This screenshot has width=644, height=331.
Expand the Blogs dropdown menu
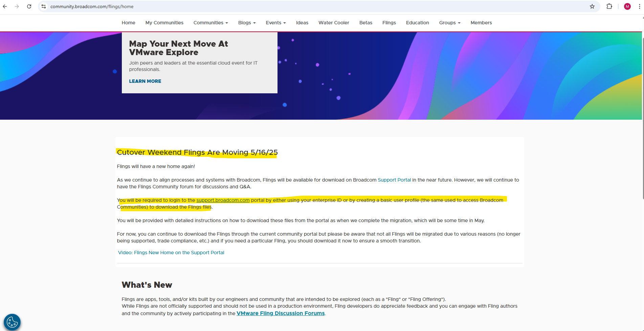tap(247, 23)
